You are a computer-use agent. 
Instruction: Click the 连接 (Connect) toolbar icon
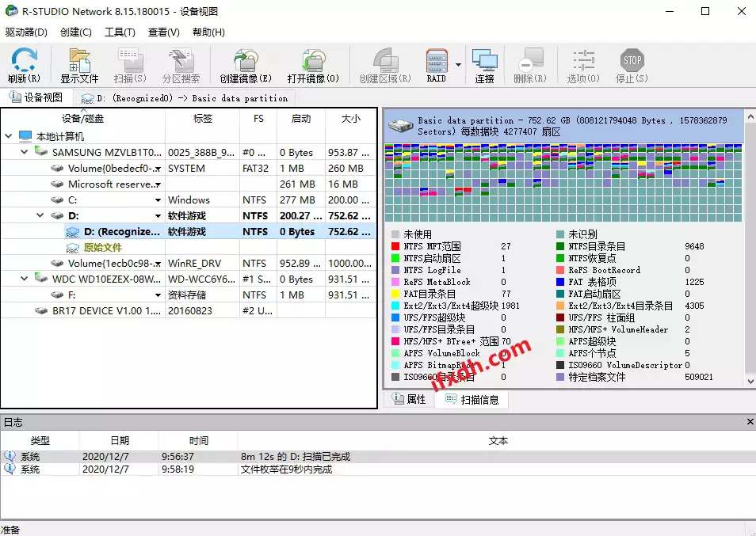[485, 63]
